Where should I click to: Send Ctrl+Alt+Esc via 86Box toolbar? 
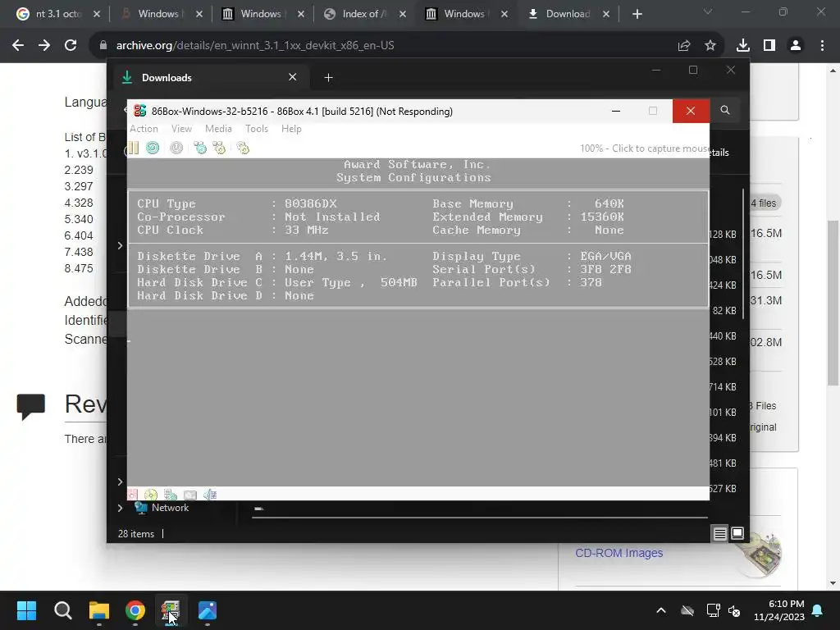219,148
